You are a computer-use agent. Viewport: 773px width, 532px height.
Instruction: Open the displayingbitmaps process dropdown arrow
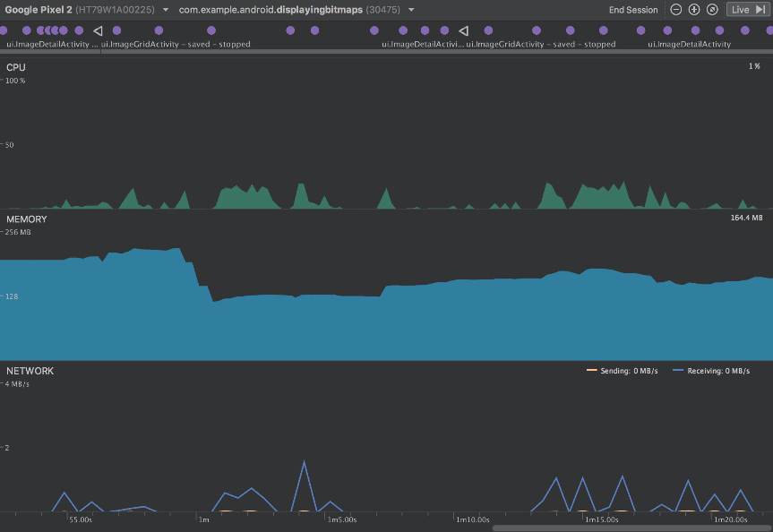click(x=411, y=10)
